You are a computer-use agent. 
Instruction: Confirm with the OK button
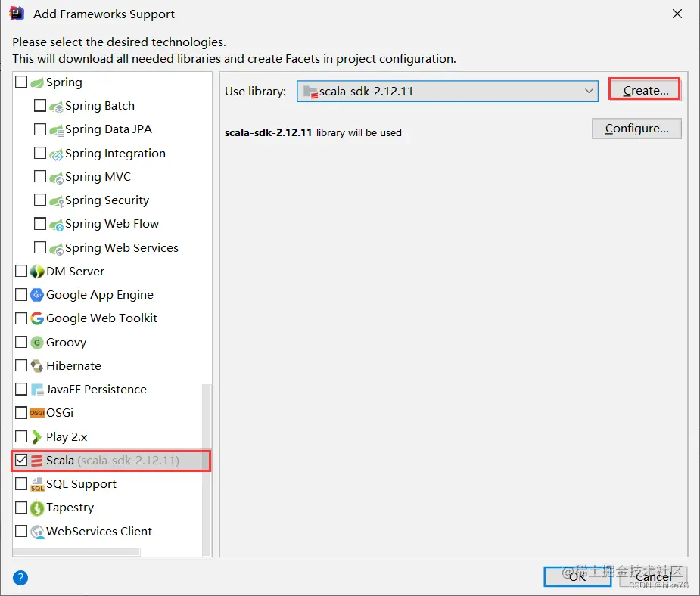click(x=577, y=577)
